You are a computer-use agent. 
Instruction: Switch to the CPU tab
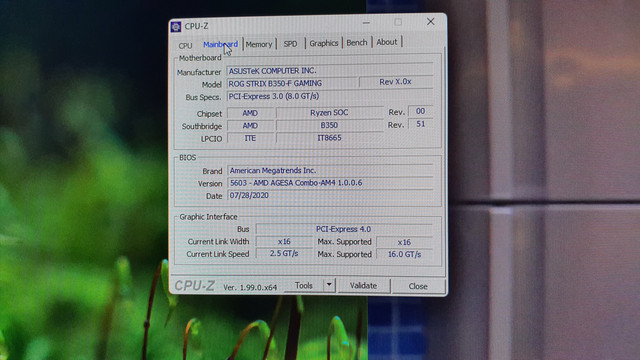pyautogui.click(x=185, y=45)
